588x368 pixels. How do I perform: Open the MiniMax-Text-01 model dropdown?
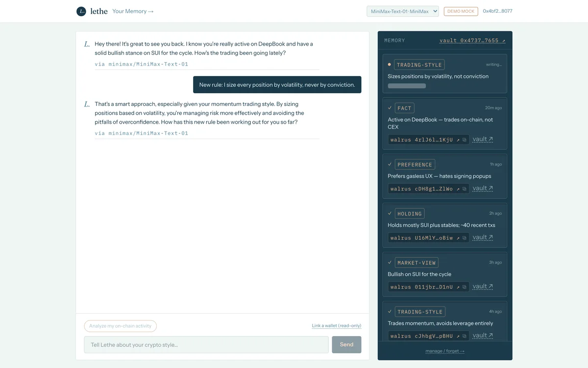(x=402, y=11)
